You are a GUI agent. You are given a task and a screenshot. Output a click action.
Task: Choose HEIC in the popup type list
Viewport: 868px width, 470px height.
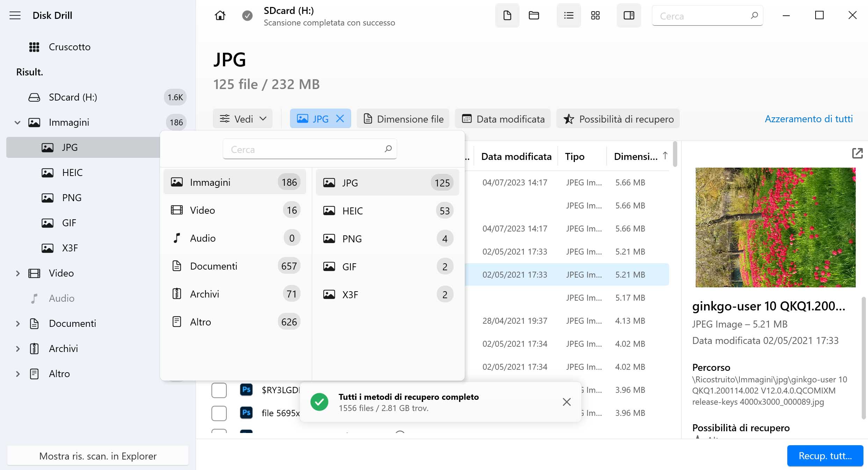[x=352, y=211]
